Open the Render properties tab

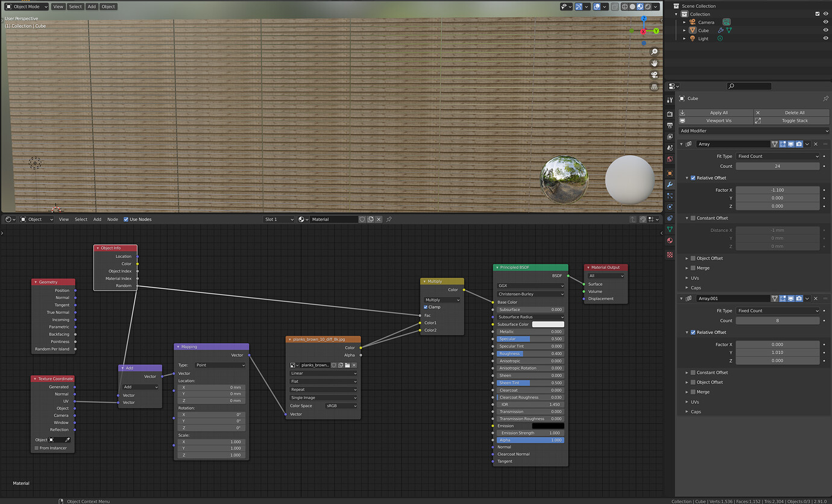[x=670, y=114]
